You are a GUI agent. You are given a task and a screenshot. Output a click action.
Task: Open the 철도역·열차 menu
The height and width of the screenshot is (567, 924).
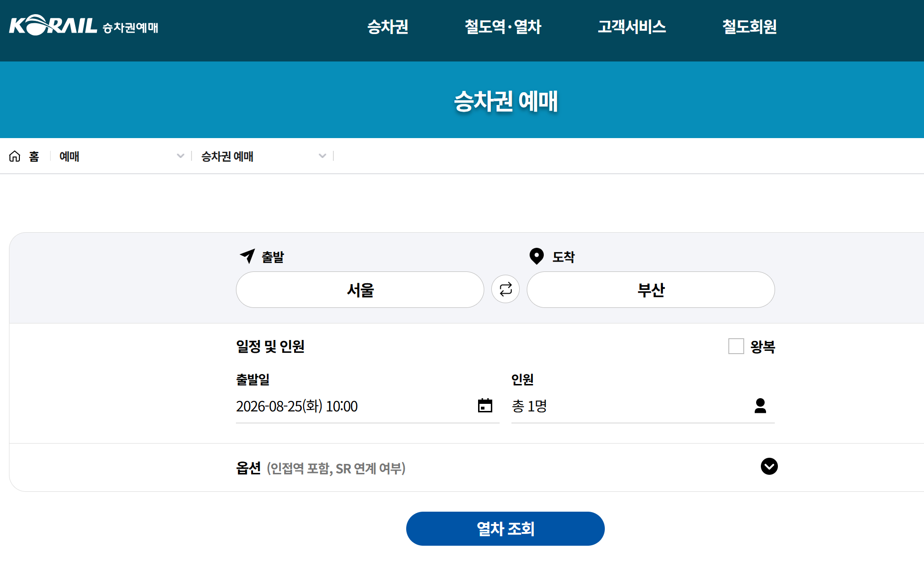(503, 26)
